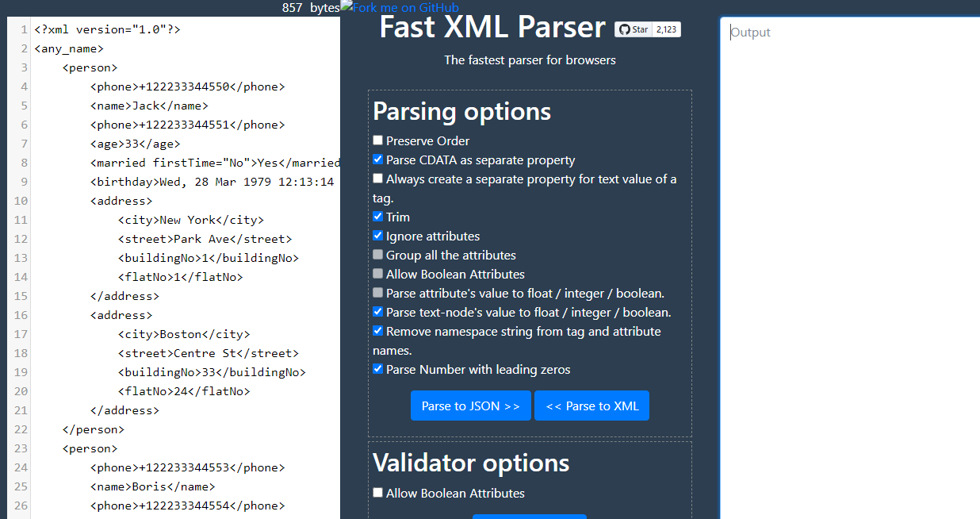980x519 pixels.
Task: Check Always create separate property for text value
Action: 378,179
